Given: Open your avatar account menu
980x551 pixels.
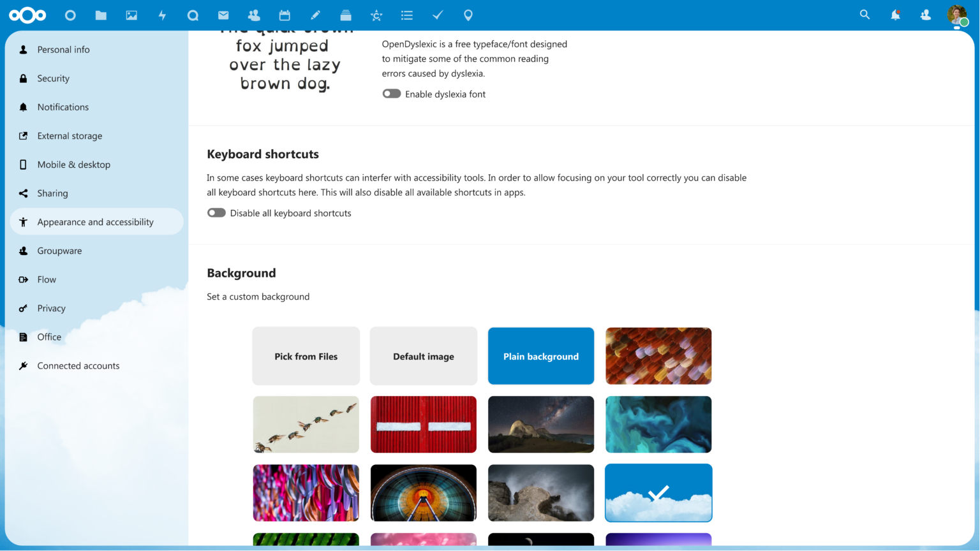Looking at the screenshot, I should tap(957, 15).
